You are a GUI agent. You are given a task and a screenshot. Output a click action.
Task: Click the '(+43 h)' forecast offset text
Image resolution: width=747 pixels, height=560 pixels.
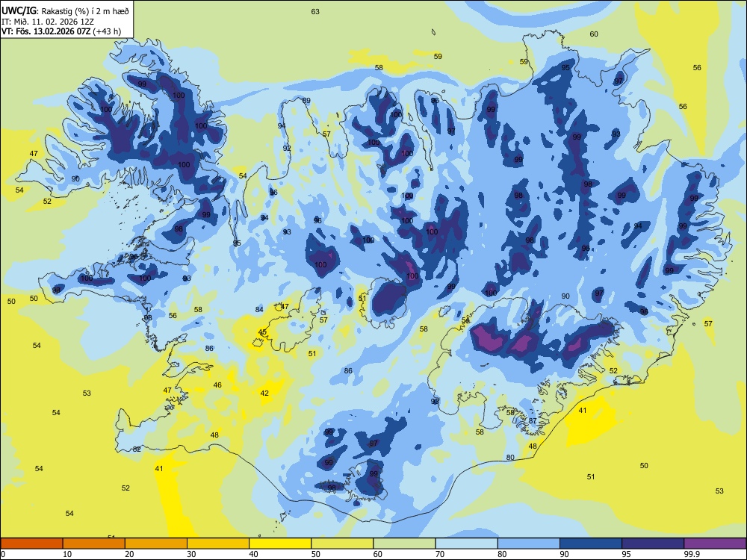click(x=107, y=31)
